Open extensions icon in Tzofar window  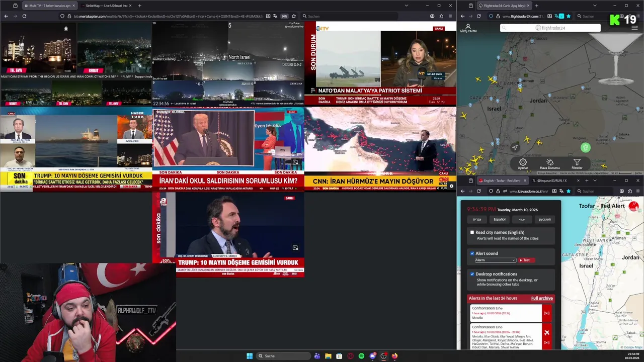[x=630, y=191]
